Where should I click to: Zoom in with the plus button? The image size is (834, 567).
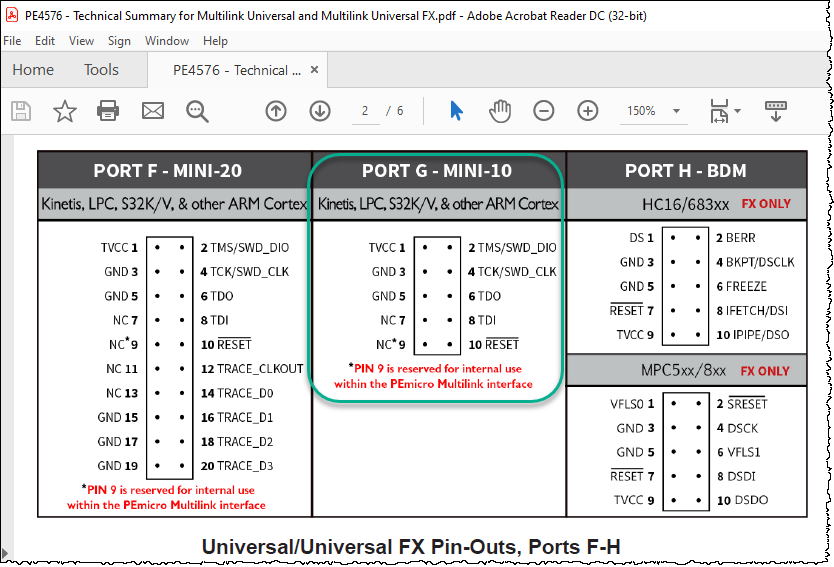[588, 111]
